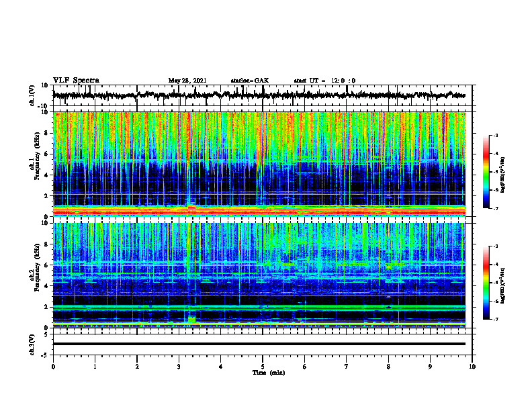Click inside the ch.2 frequency spectrogram

point(259,275)
